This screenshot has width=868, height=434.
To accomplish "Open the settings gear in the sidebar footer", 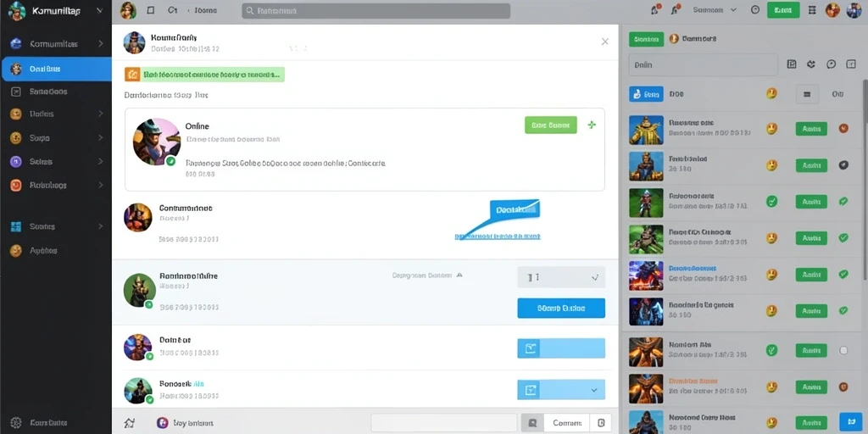I will [x=16, y=422].
